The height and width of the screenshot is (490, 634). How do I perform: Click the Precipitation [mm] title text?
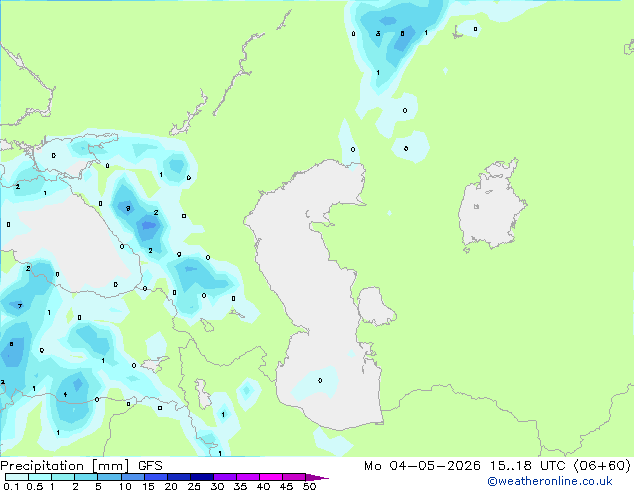click(x=64, y=466)
